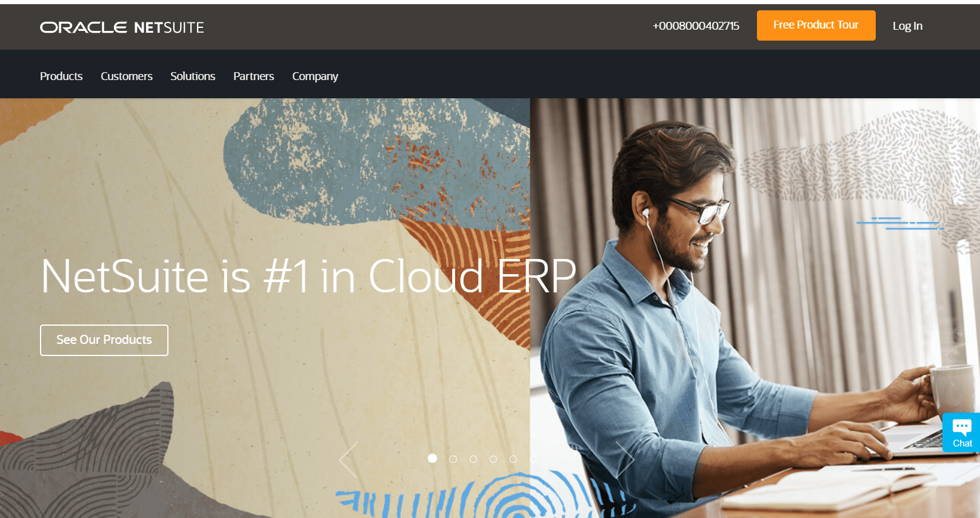This screenshot has height=518, width=980.
Task: Click the NetSuite is #1 headline
Action: [x=308, y=277]
